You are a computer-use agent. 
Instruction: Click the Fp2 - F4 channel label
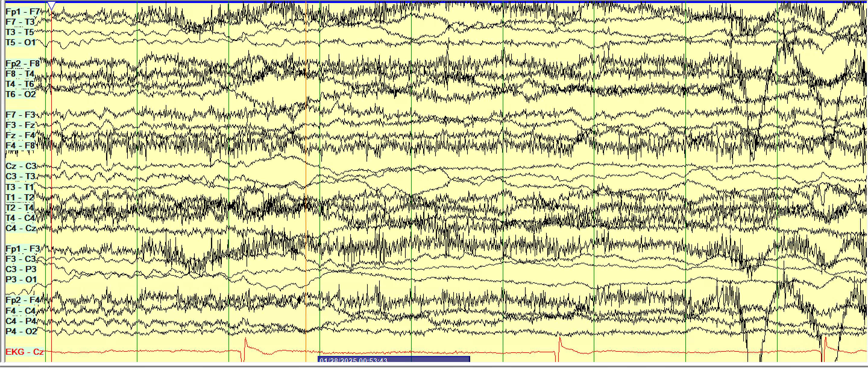[23, 300]
